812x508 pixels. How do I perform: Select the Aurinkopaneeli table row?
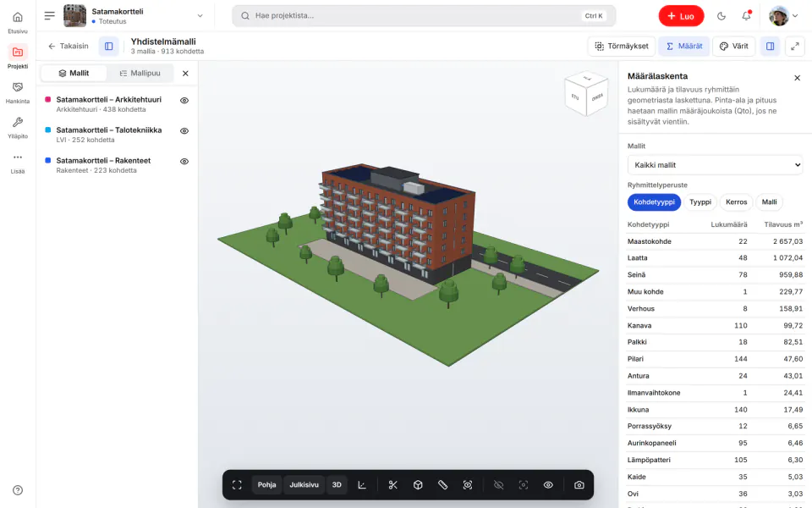716,443
